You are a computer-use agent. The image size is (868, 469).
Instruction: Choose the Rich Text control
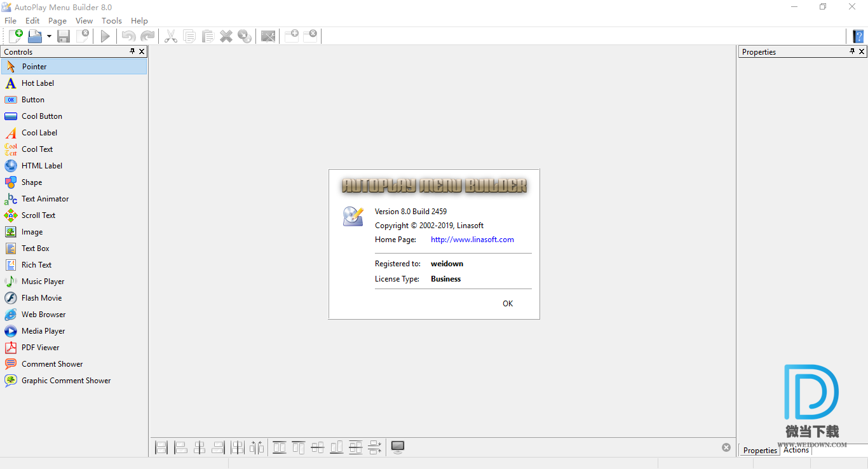pos(74,265)
